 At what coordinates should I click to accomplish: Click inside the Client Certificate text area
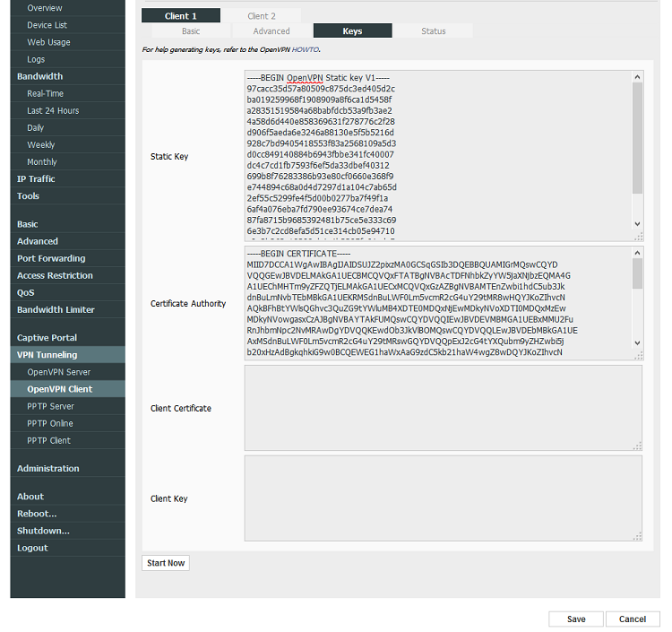click(443, 408)
